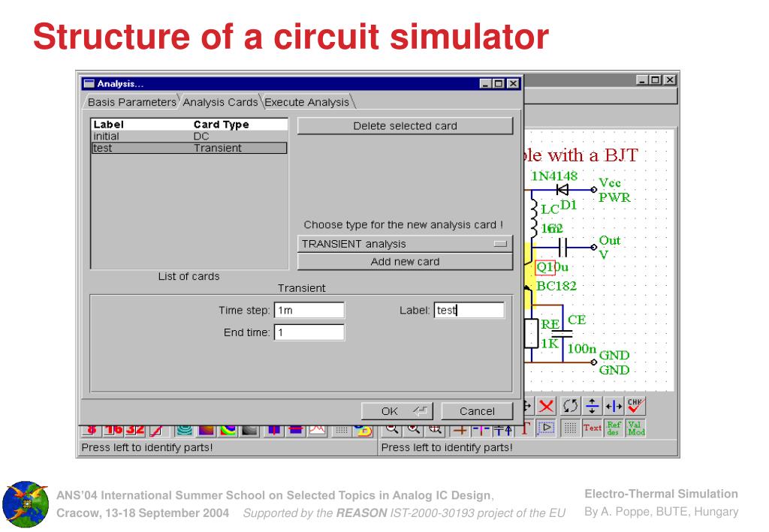Screen dimensions: 769x532
Task: Click the red curve plot icon
Action: click(x=317, y=430)
